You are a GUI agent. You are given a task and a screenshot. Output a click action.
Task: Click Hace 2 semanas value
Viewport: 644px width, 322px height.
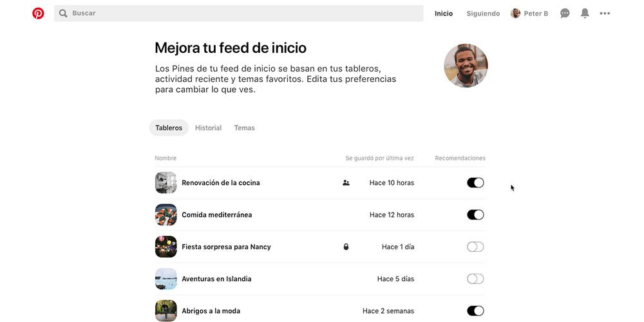click(388, 311)
